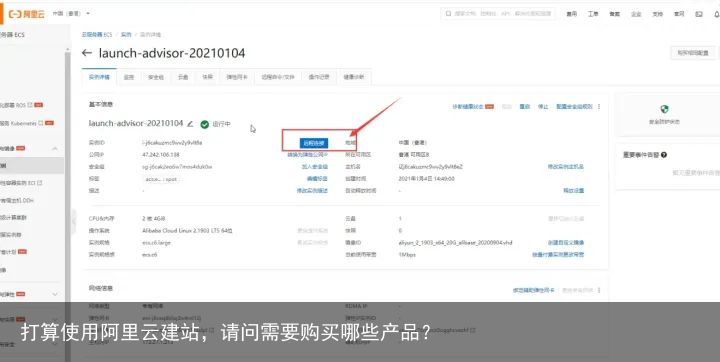Click the search magnifier icon in top bar

tap(448, 14)
